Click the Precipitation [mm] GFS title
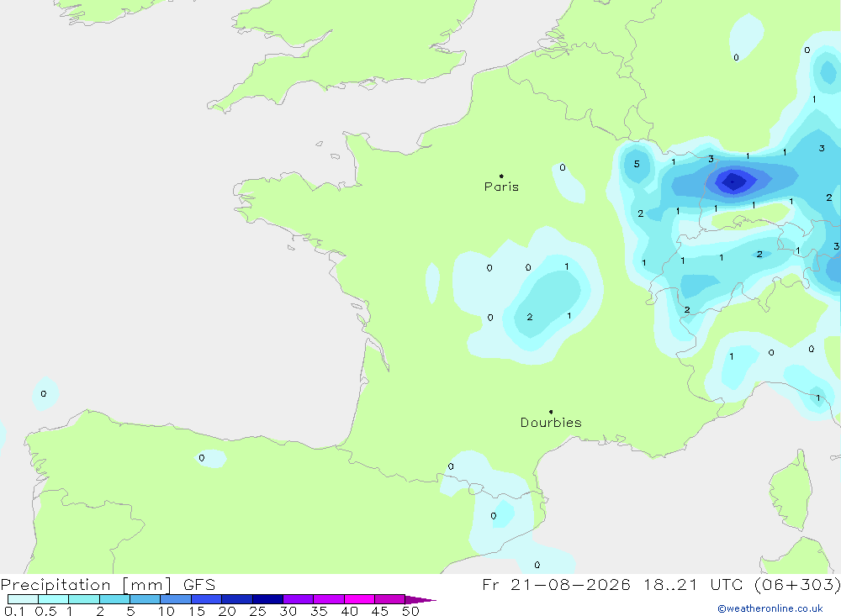The height and width of the screenshot is (616, 841). [x=108, y=584]
